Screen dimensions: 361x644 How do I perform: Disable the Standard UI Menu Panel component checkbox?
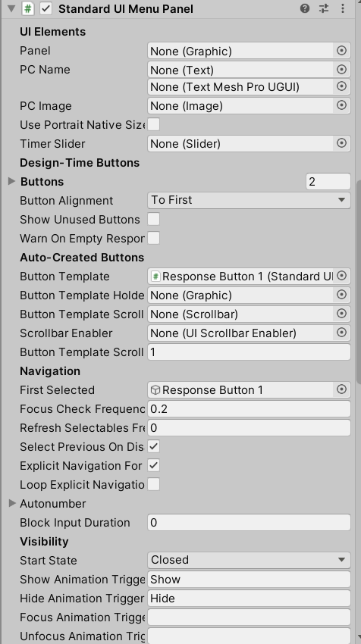[x=46, y=8]
